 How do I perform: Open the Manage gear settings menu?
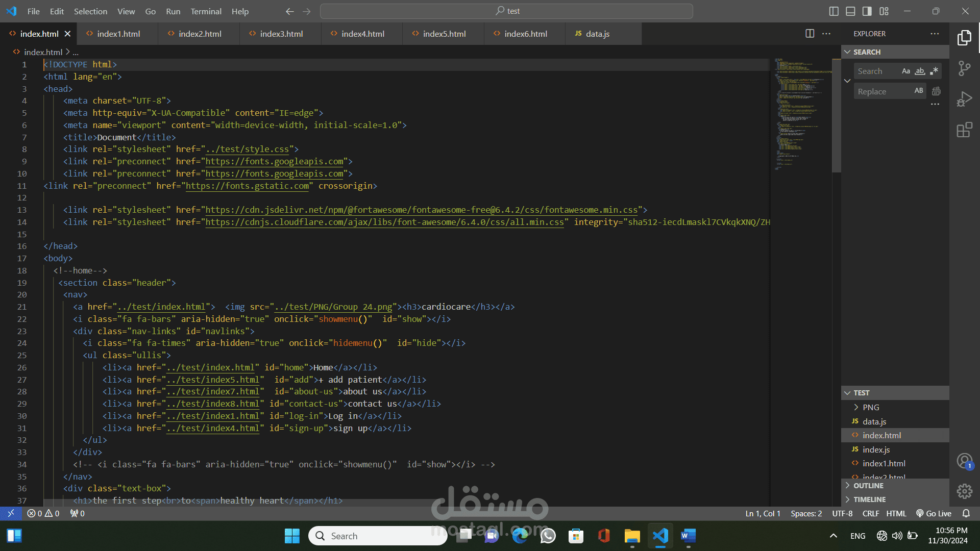[964, 491]
